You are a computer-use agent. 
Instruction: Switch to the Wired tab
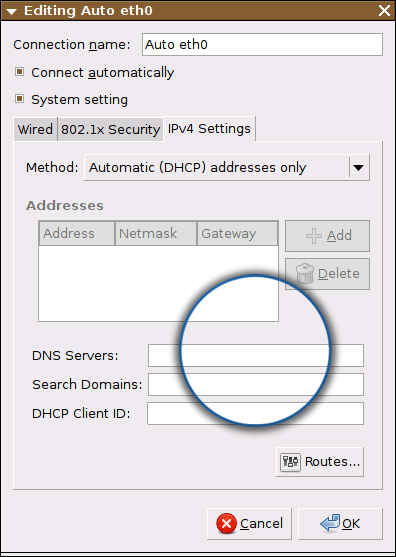point(35,129)
